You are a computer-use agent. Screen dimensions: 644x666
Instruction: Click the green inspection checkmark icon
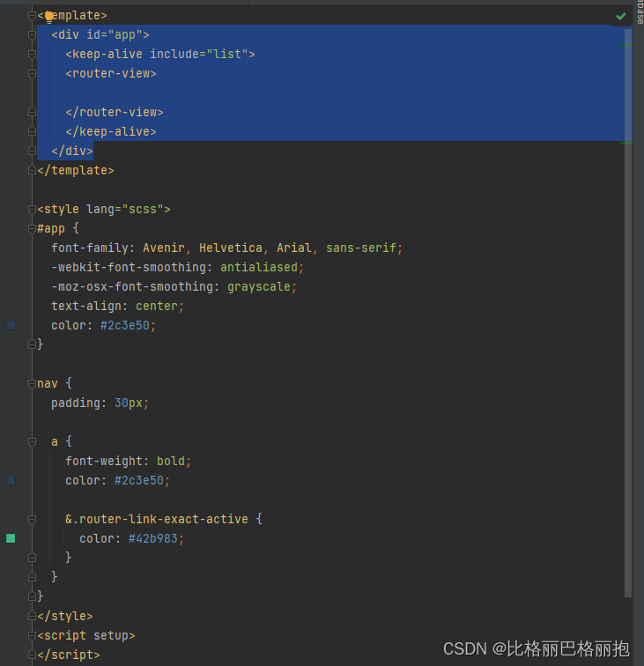tap(620, 16)
